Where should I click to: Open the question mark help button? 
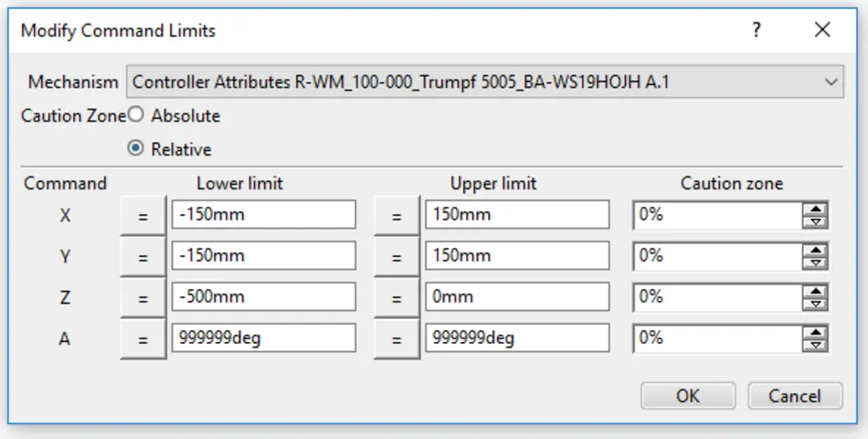[x=756, y=30]
